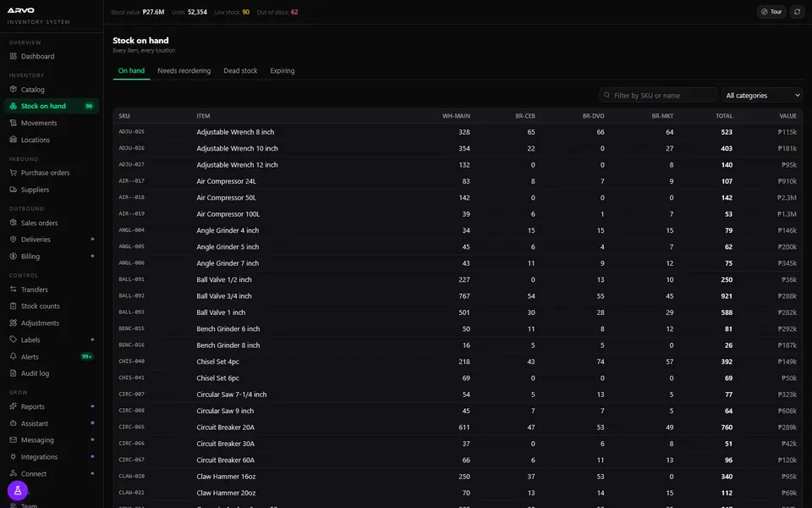Click the Alerts bell icon
812x508 pixels.
(x=14, y=356)
